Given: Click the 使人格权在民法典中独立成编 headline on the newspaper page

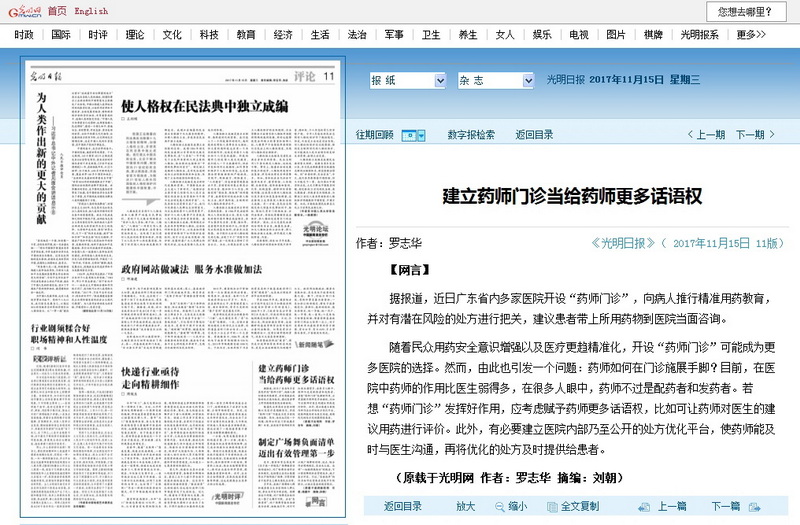Looking at the screenshot, I should point(204,105).
